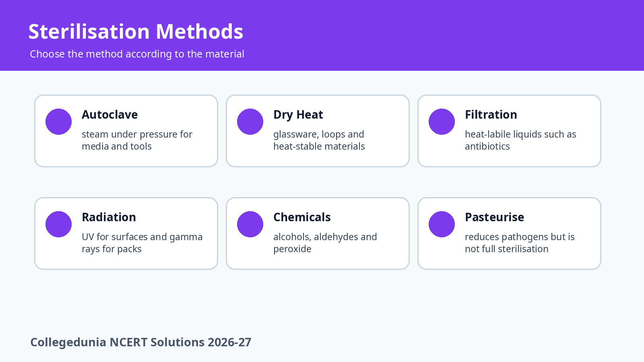Select the Chemicals card heading
Viewport: 644px width, 362px height.
pyautogui.click(x=302, y=217)
